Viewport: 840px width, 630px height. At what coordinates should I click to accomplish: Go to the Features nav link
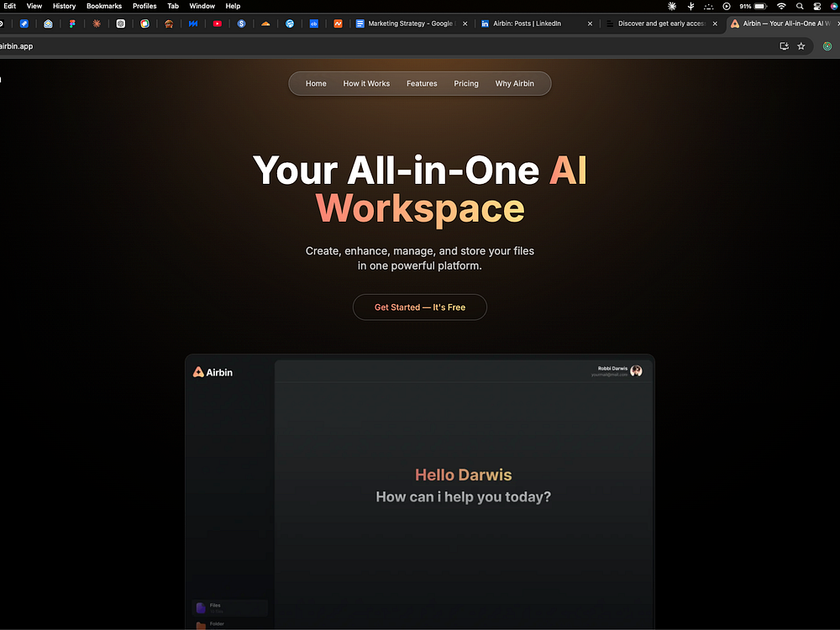coord(422,83)
